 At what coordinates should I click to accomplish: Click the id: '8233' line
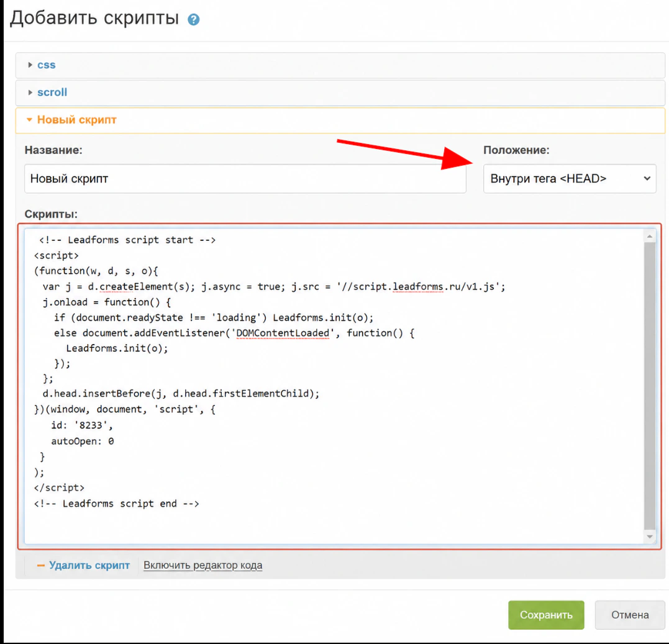pos(82,425)
